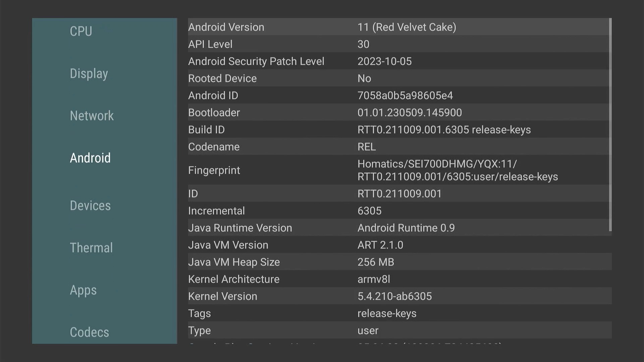The image size is (644, 362).
Task: Click the Type value user
Action: pyautogui.click(x=368, y=330)
